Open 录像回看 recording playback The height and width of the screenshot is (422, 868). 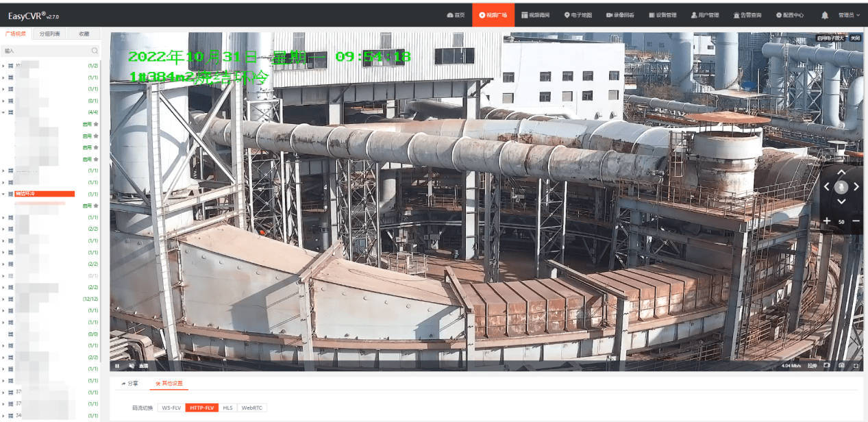point(620,15)
